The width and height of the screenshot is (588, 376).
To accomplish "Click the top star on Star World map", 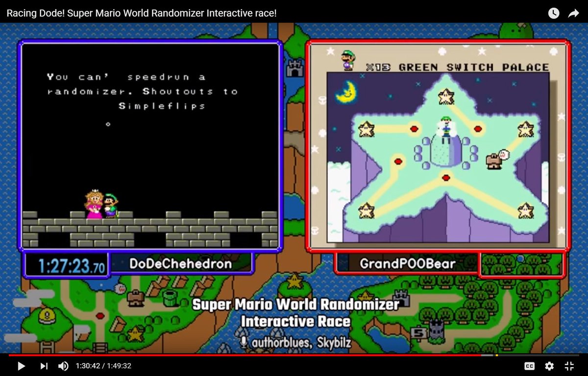I will click(446, 96).
